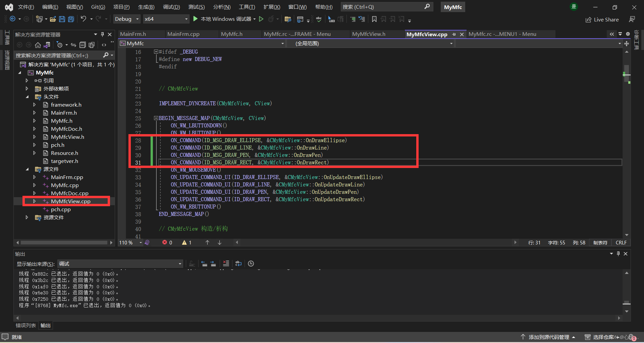Expand 资源文件 folder node
Screen dimensions: 644x343
coord(27,217)
